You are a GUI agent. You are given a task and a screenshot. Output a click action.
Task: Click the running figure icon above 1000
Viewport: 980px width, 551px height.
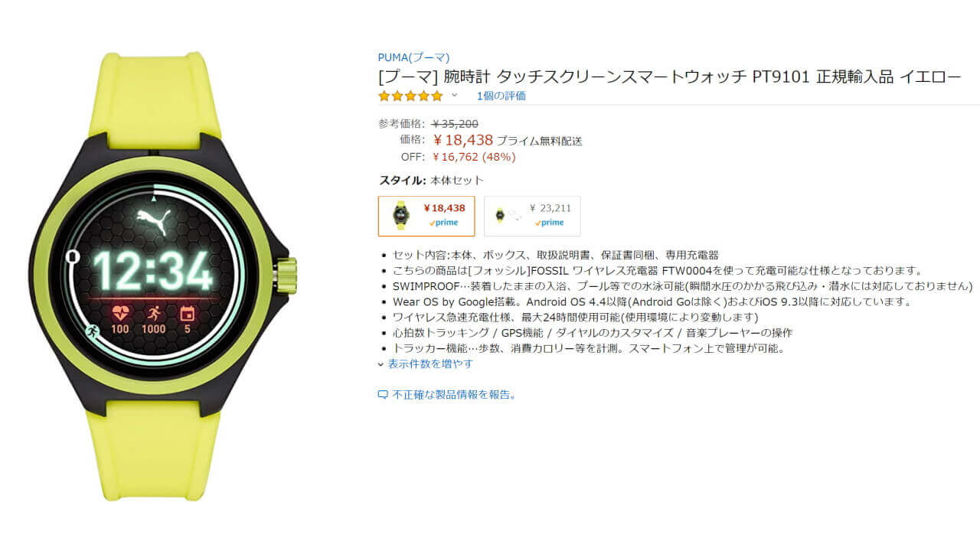point(154,313)
